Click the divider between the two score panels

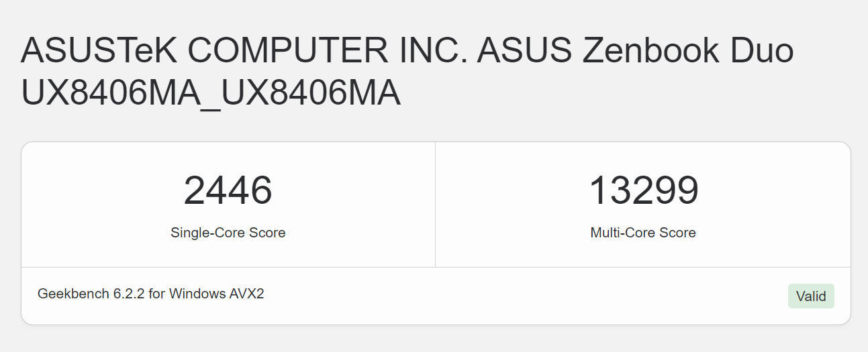pos(435,204)
